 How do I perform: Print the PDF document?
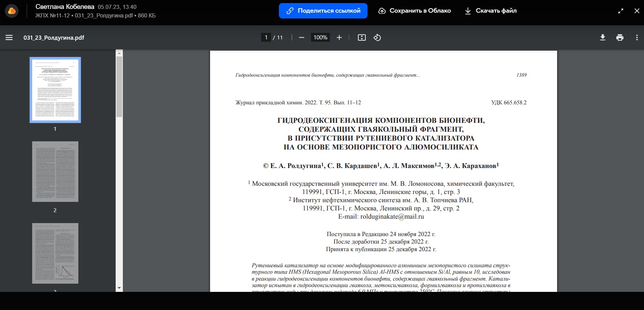click(620, 38)
